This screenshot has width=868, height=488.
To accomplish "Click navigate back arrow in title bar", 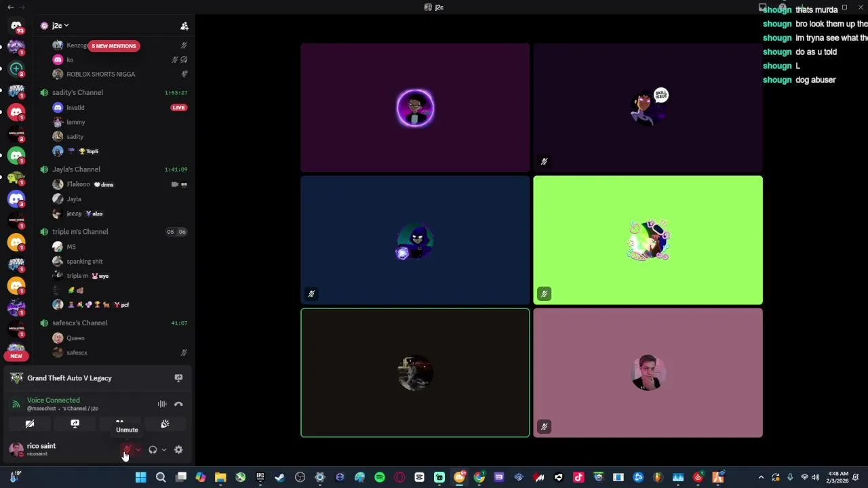I will click(x=10, y=7).
